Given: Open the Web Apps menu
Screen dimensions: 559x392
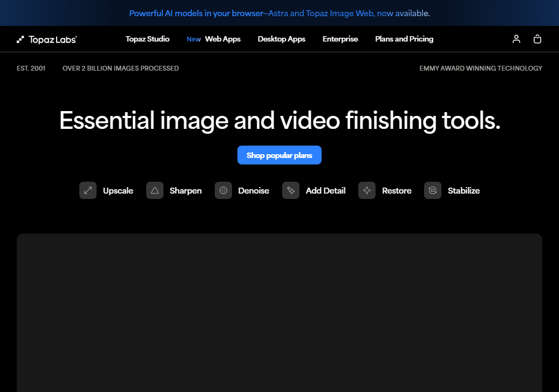Looking at the screenshot, I should 223,39.
